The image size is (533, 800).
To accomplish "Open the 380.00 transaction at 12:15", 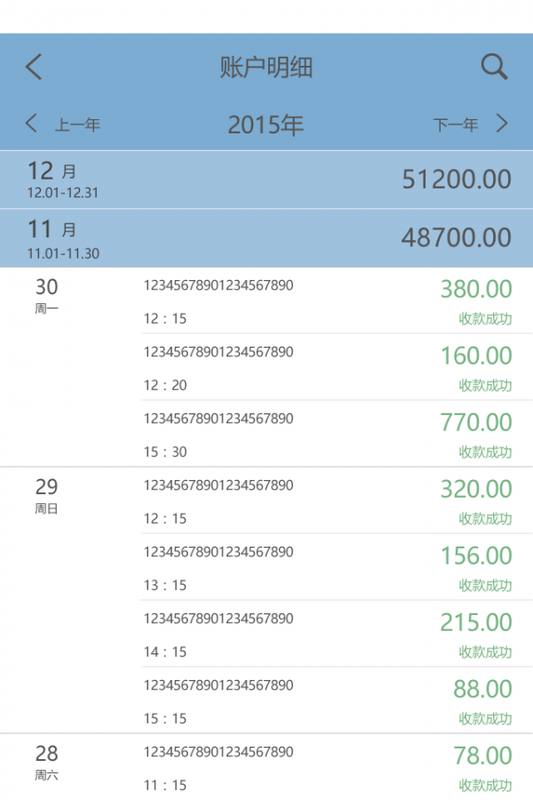I will coord(337,301).
